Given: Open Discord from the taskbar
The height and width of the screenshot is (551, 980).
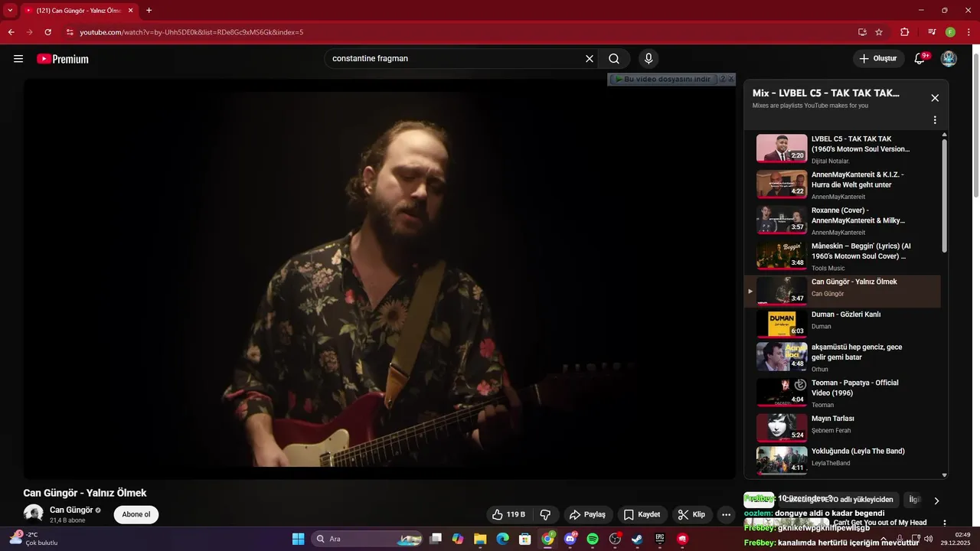Looking at the screenshot, I should pos(570,539).
